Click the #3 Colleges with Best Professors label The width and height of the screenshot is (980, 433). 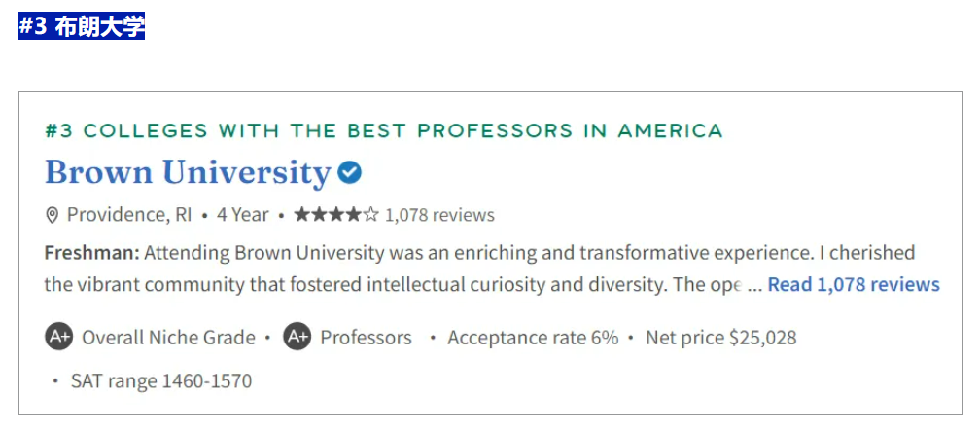pos(384,130)
